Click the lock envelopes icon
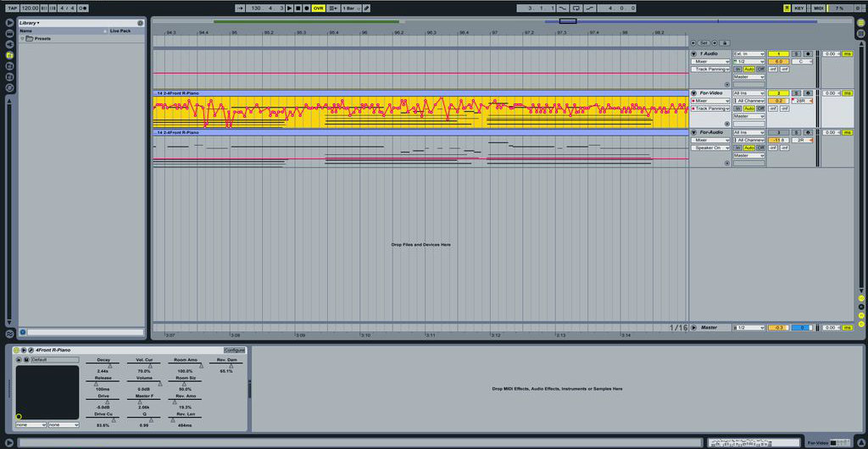 725,42
